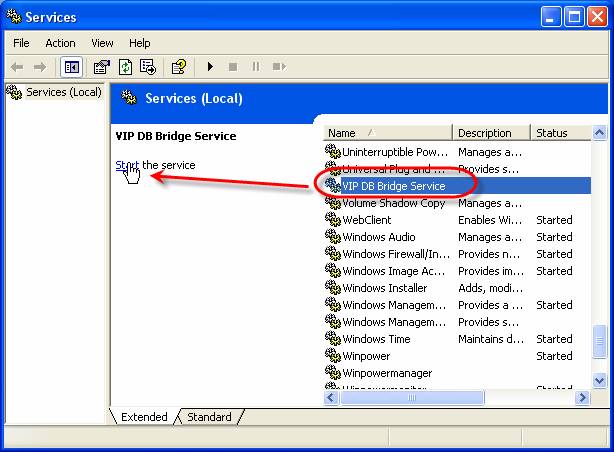Open the Help toolbar icon

179,67
